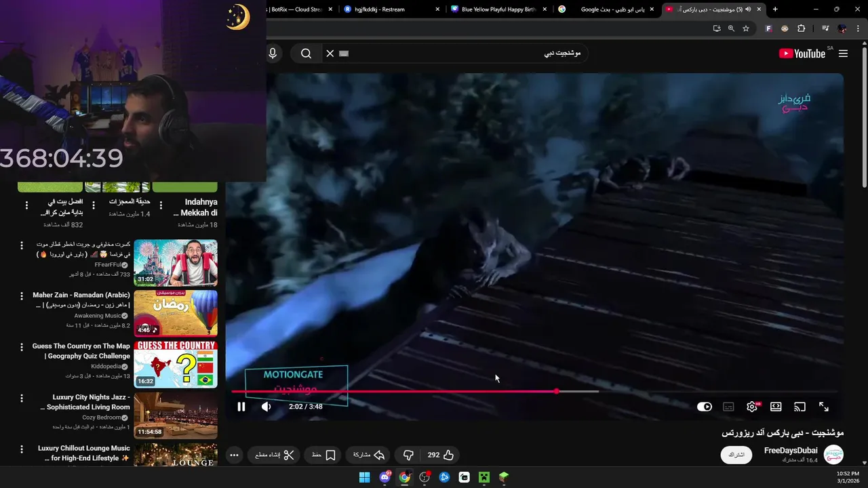Switch to Blue Yellow Playful Happy Birthday tab
The width and height of the screenshot is (868, 488).
(498, 9)
